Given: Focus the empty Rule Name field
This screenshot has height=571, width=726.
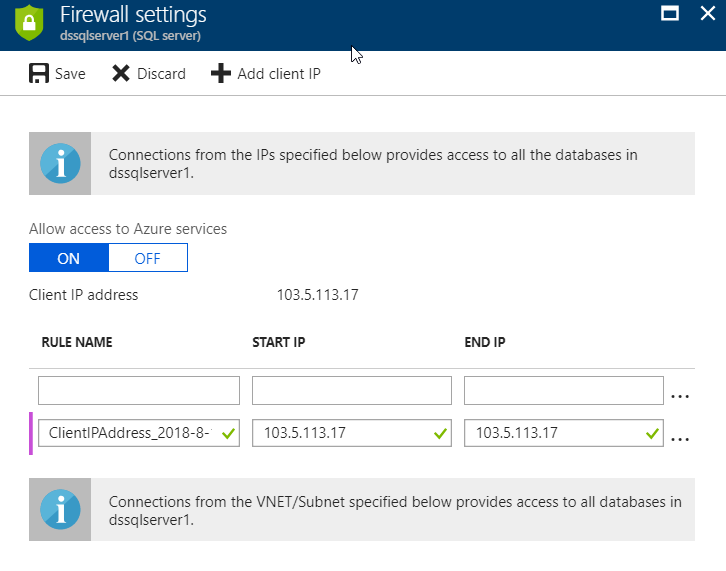Looking at the screenshot, I should [139, 390].
